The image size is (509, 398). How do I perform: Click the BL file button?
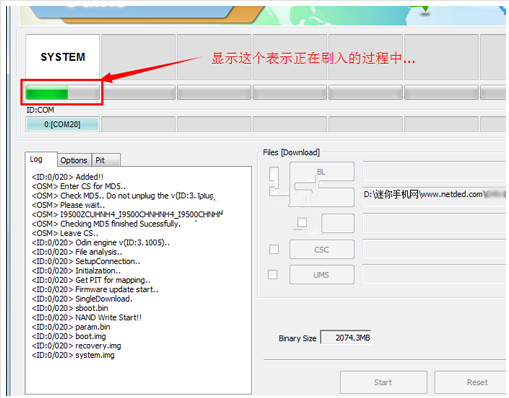[x=321, y=172]
